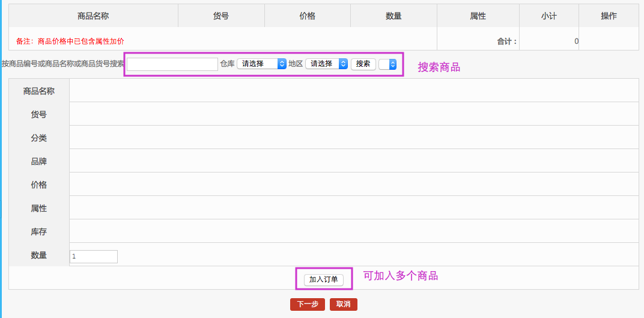
Task: Click the red 下一步 next step button
Action: pyautogui.click(x=308, y=304)
